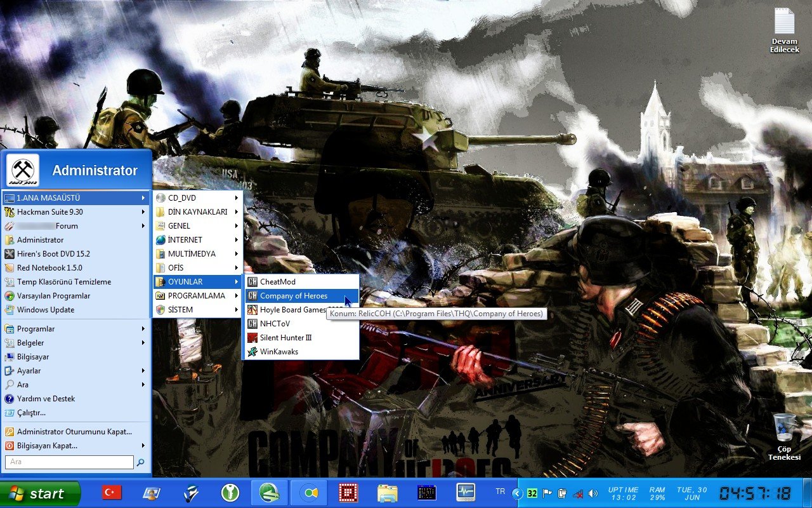The height and width of the screenshot is (508, 812).
Task: Open Hackman Suite 9.30 menu
Action: pyautogui.click(x=75, y=212)
